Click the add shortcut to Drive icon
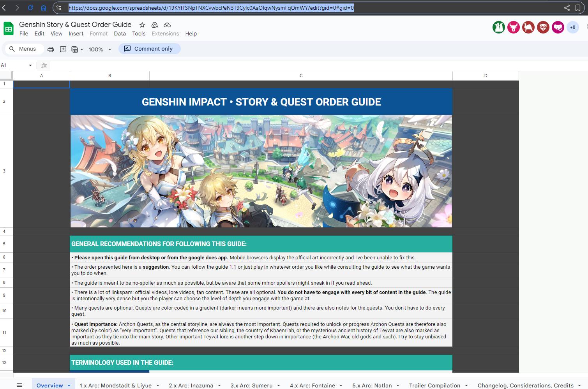 [x=155, y=25]
